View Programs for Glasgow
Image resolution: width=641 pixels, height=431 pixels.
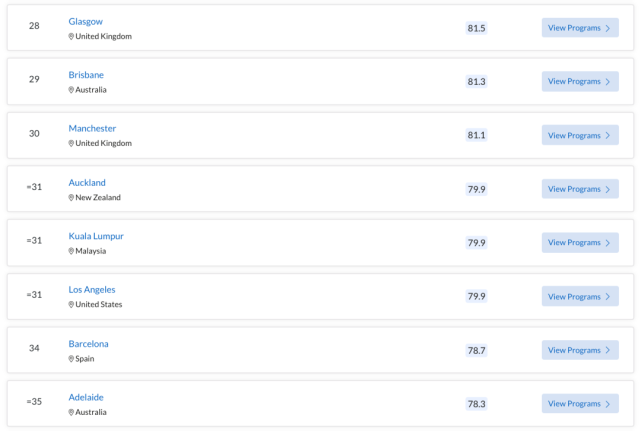(580, 28)
